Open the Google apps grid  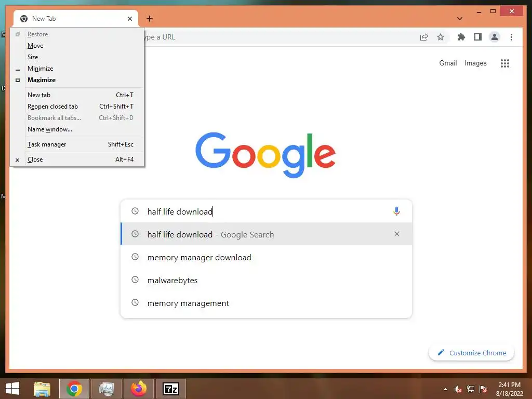[505, 63]
